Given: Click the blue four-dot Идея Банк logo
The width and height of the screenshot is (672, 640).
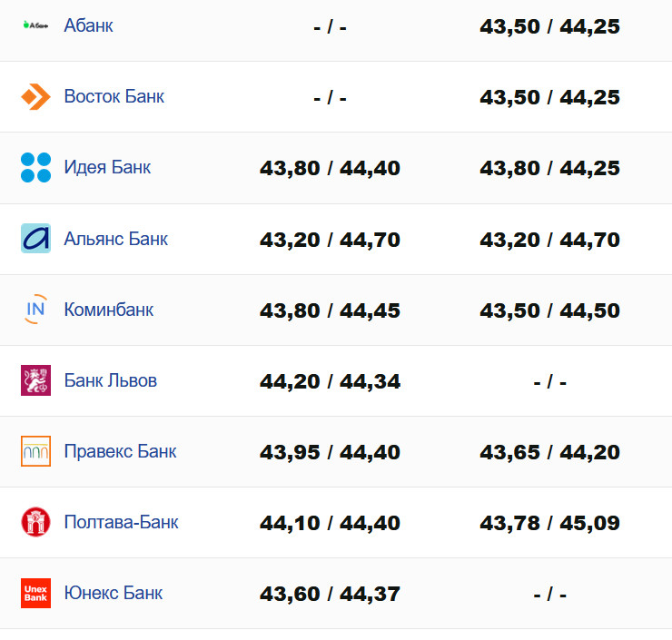Looking at the screenshot, I should [x=35, y=168].
